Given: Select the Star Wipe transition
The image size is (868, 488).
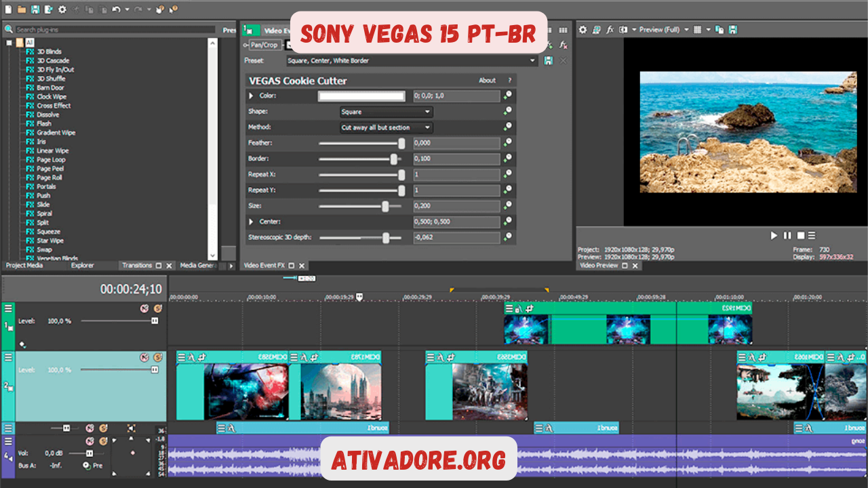Looking at the screenshot, I should pos(50,241).
